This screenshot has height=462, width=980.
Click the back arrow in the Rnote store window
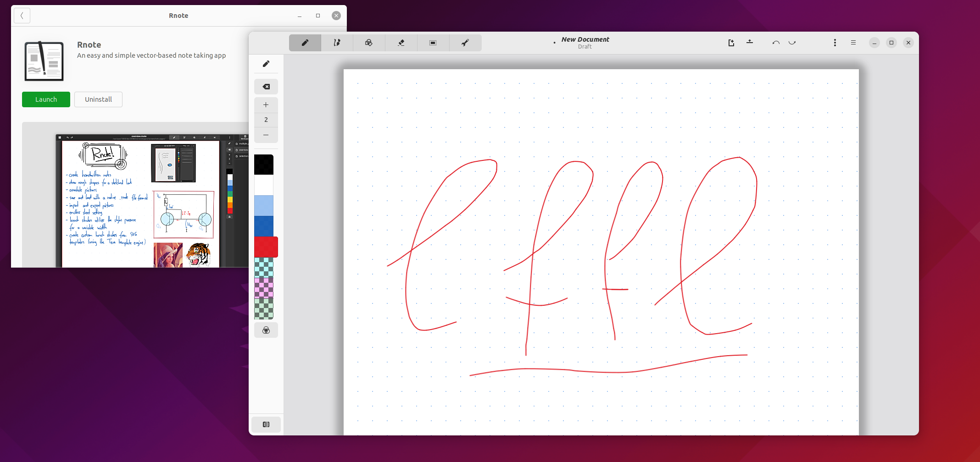(22, 15)
